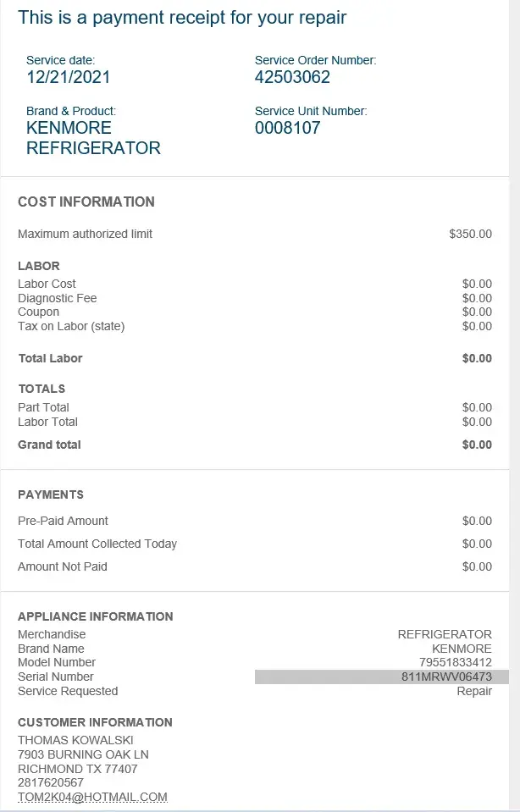Select the highlighted serial number 811MRWV06473

point(446,677)
